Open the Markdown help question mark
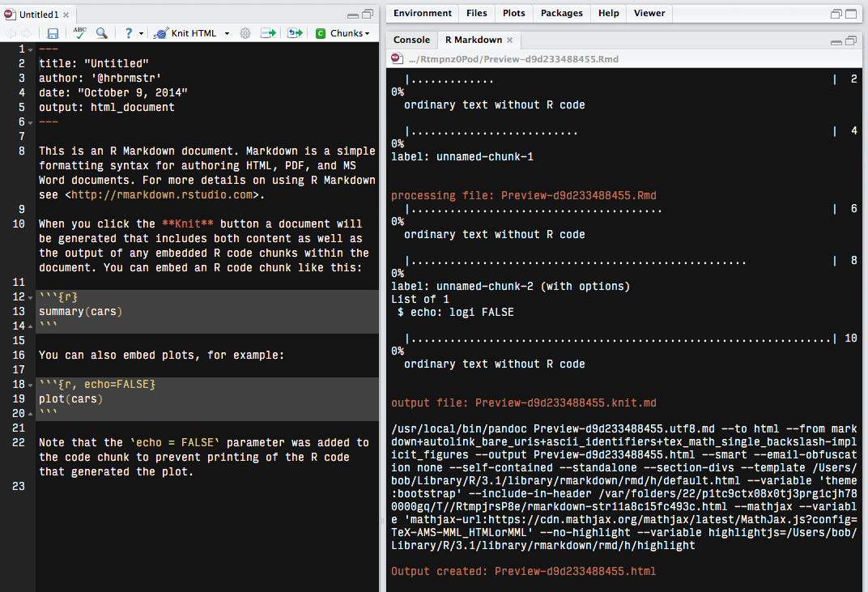The width and height of the screenshot is (868, 592). tap(129, 33)
